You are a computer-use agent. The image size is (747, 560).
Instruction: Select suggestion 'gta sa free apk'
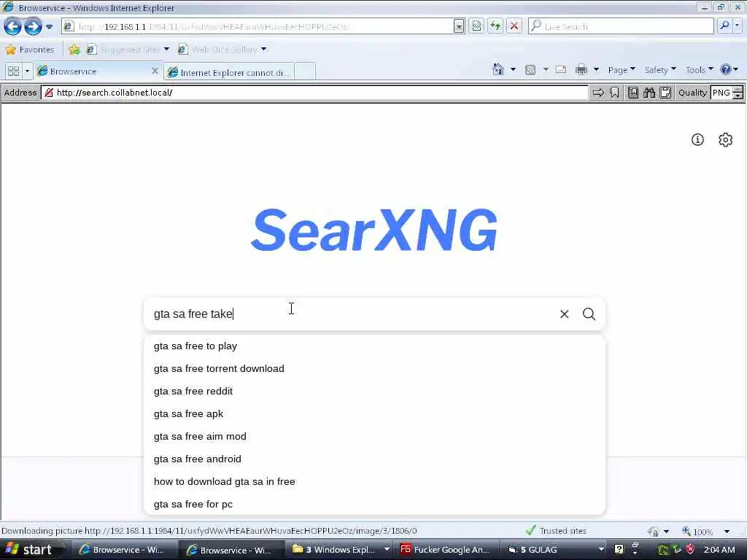(x=374, y=414)
